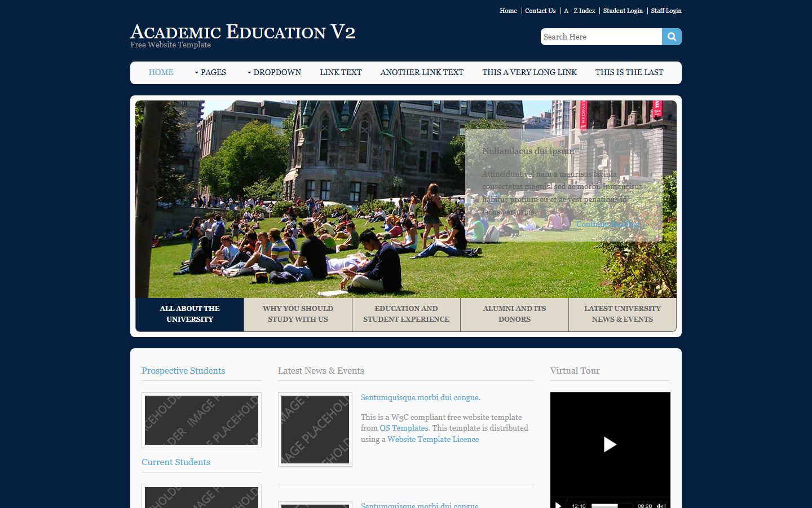The width and height of the screenshot is (812, 508).
Task: Click the small Home link in the top bar
Action: (508, 11)
